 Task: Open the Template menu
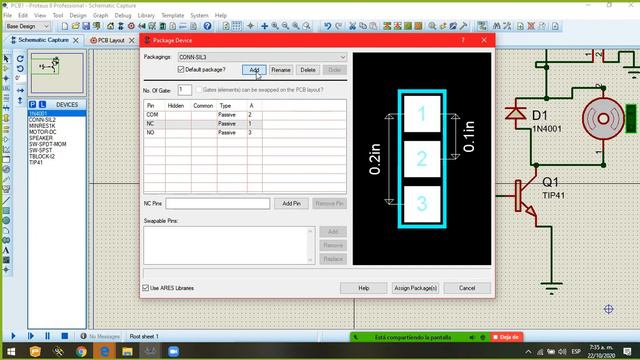(x=173, y=16)
